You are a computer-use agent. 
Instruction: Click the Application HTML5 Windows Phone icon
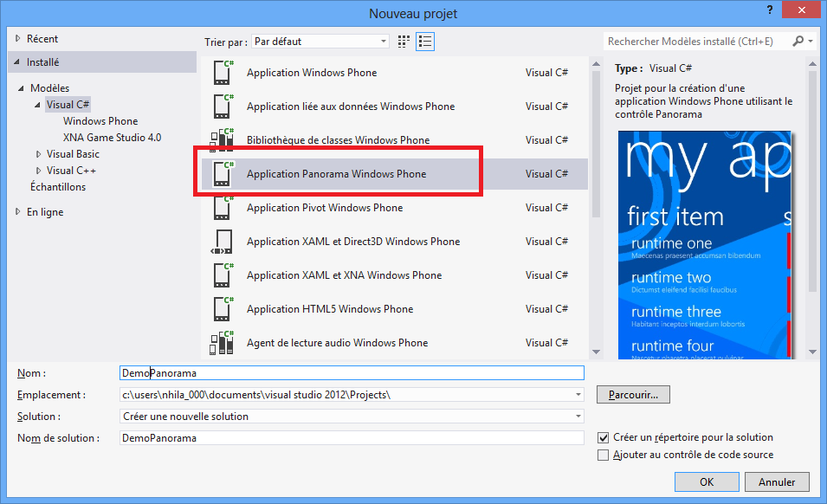coord(222,309)
